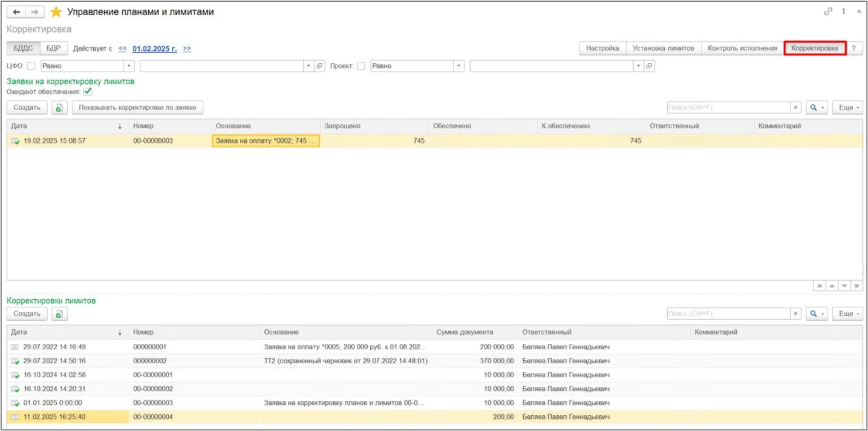
Task: Click refresh icon in limit requests toolbar
Action: (x=59, y=108)
